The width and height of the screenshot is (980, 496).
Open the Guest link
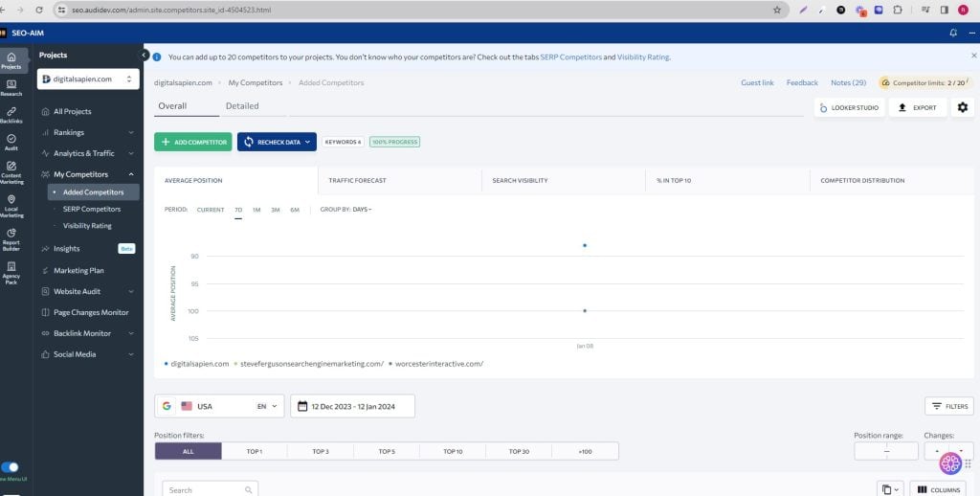(x=758, y=82)
